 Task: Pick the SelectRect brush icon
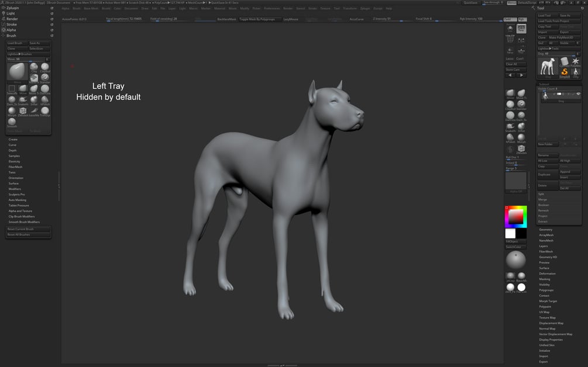(x=12, y=89)
